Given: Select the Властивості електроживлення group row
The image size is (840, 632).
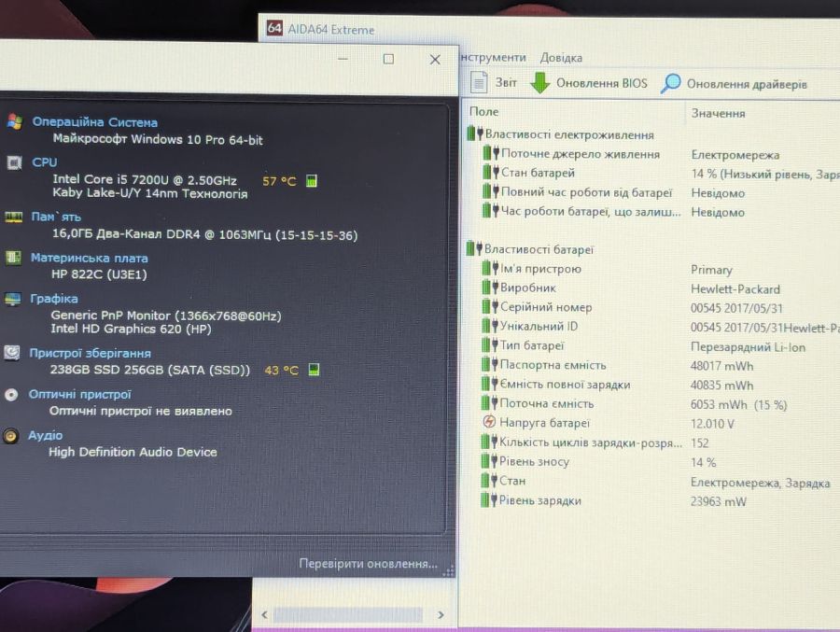Looking at the screenshot, I should (x=561, y=134).
